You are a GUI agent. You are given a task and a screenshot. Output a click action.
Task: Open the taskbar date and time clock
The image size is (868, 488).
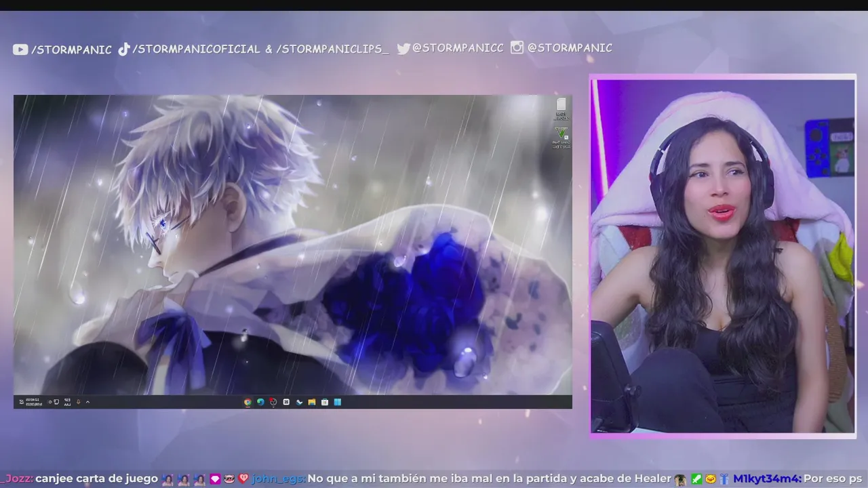[x=35, y=402]
